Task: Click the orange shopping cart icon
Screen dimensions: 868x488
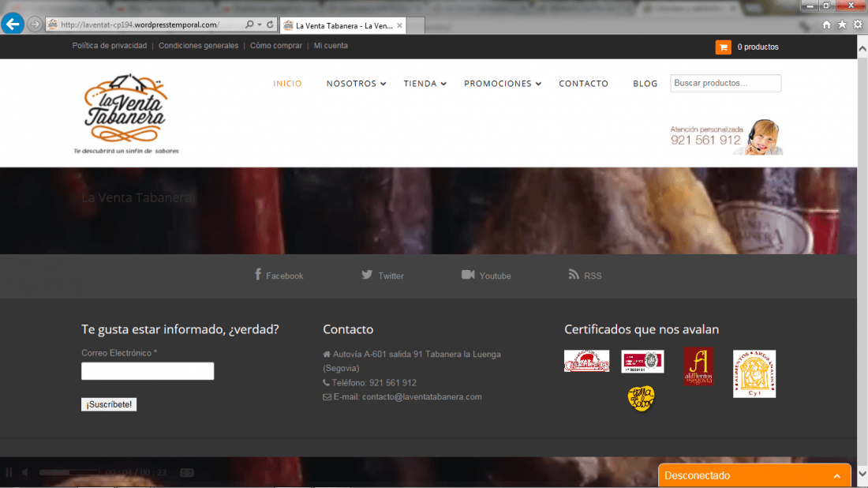Action: (x=723, y=47)
